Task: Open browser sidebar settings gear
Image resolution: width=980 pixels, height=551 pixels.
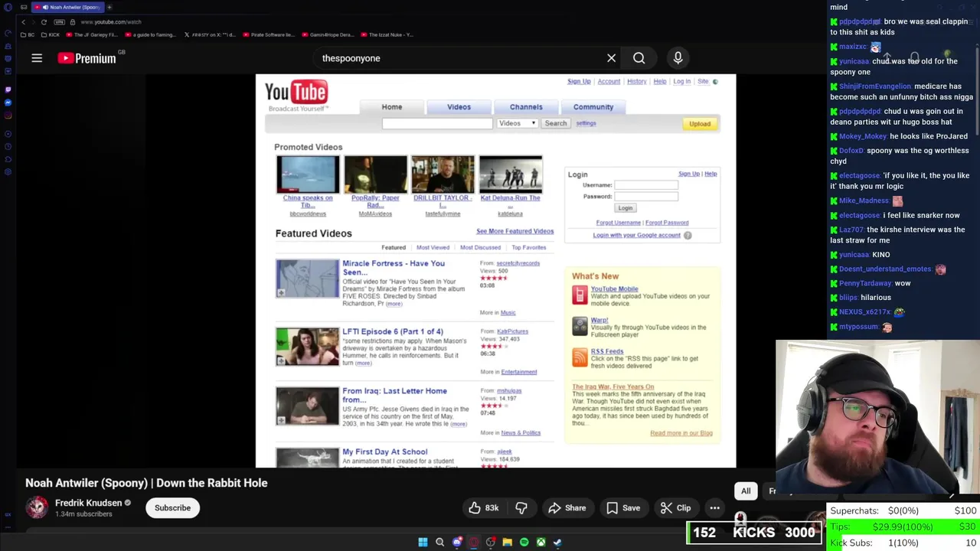Action: 8,172
